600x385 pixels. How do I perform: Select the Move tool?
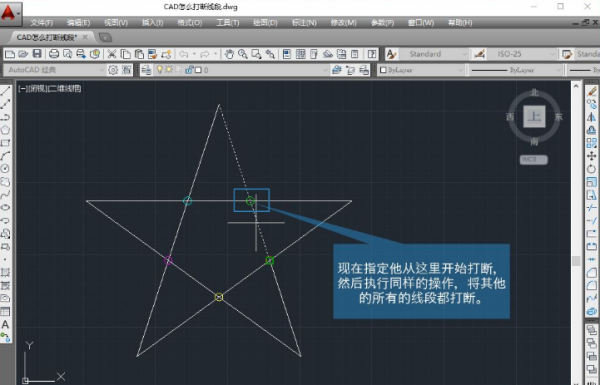click(592, 156)
